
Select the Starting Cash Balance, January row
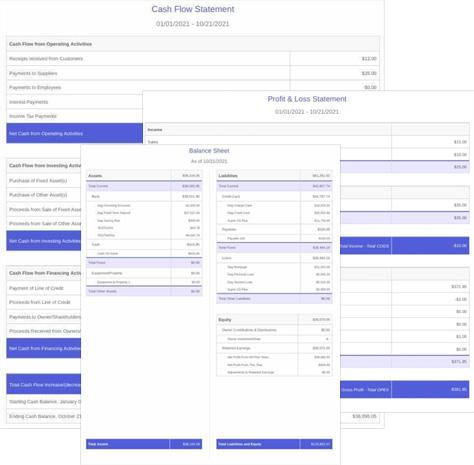(44, 402)
